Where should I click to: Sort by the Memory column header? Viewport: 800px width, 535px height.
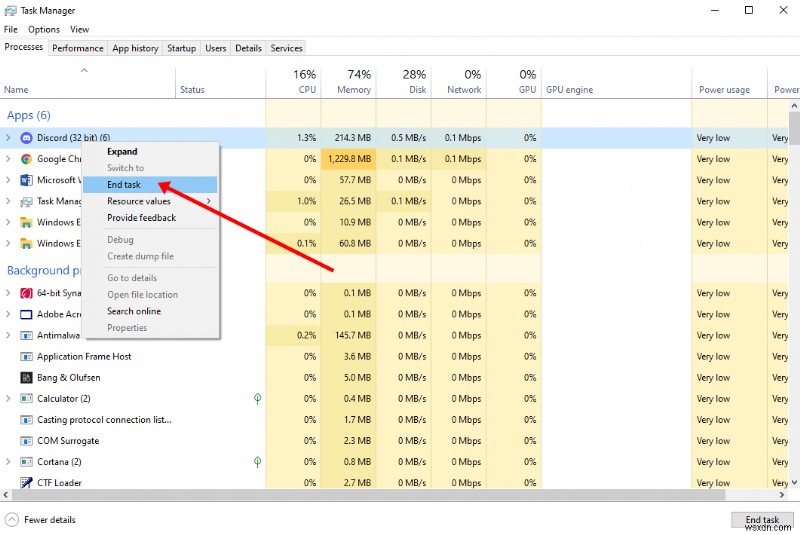tap(348, 82)
